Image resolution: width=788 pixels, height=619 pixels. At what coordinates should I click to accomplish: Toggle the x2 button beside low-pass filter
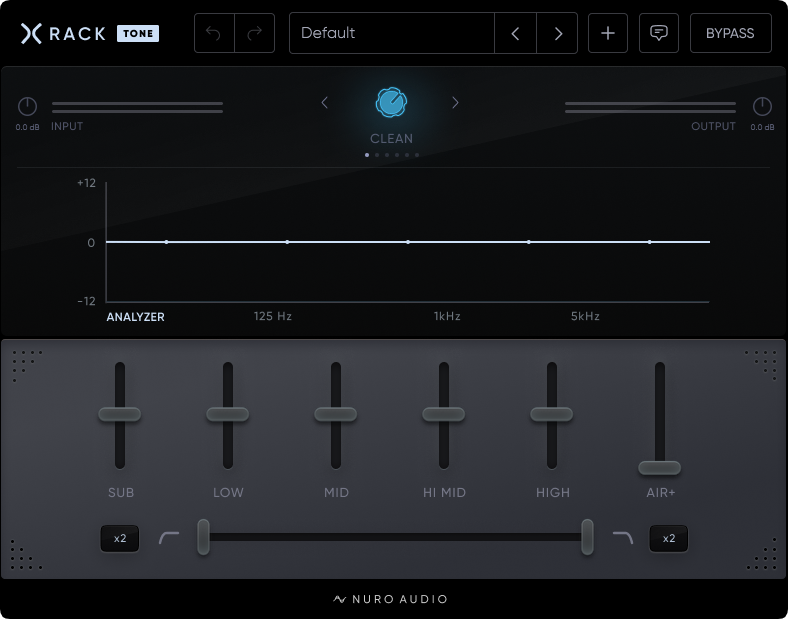(x=669, y=539)
